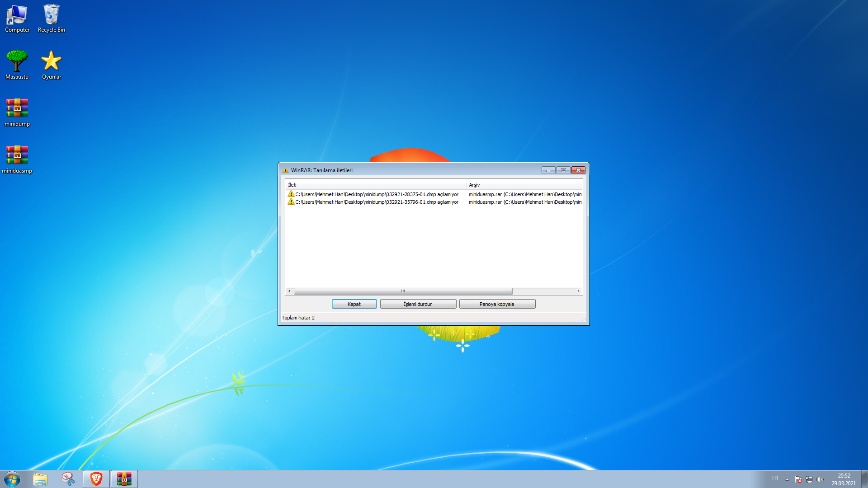This screenshot has width=868, height=488.
Task: Open Brave browser from taskbar
Action: (x=96, y=479)
